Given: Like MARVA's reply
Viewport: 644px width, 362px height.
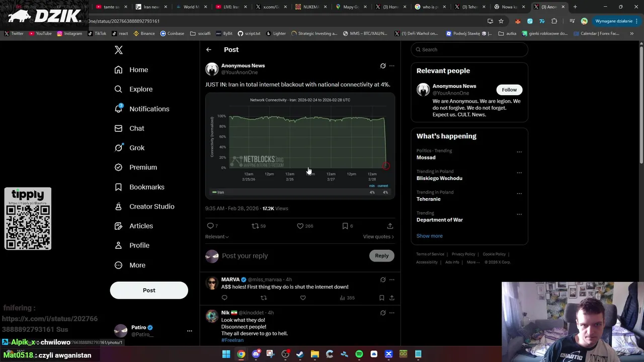Looking at the screenshot, I should [x=303, y=298].
